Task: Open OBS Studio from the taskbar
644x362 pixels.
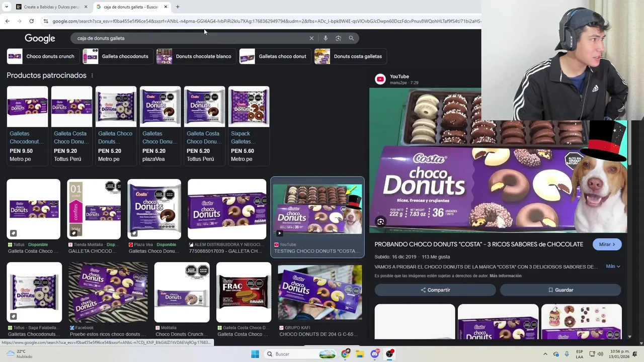Action: pyautogui.click(x=390, y=354)
